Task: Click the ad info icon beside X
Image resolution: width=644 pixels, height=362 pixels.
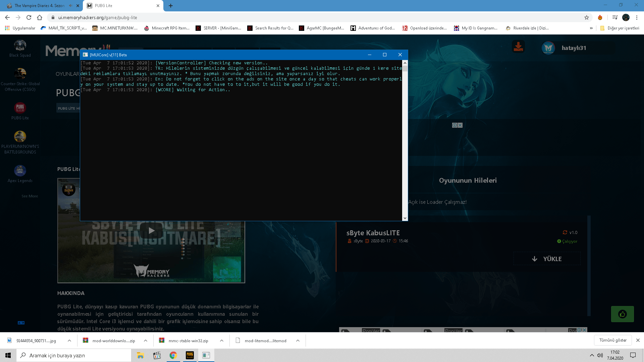Action: 454,125
